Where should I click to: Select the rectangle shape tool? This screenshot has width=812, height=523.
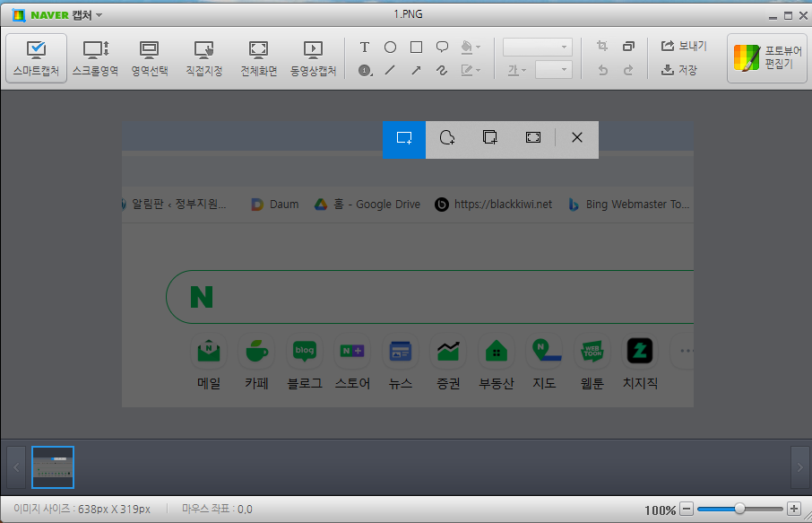click(x=416, y=48)
